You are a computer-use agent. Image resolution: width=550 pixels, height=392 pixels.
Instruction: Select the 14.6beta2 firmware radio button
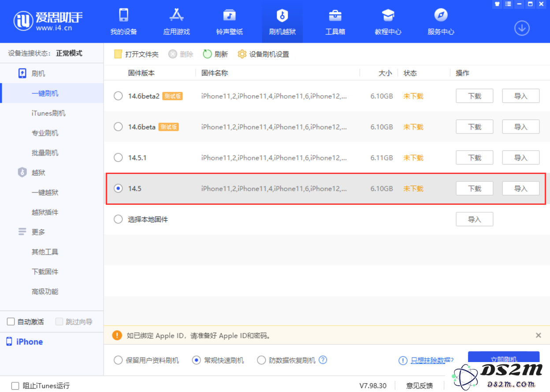tap(118, 96)
